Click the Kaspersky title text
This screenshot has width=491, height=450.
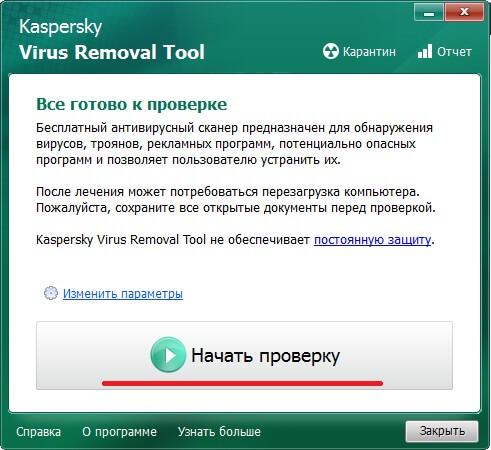(60, 27)
